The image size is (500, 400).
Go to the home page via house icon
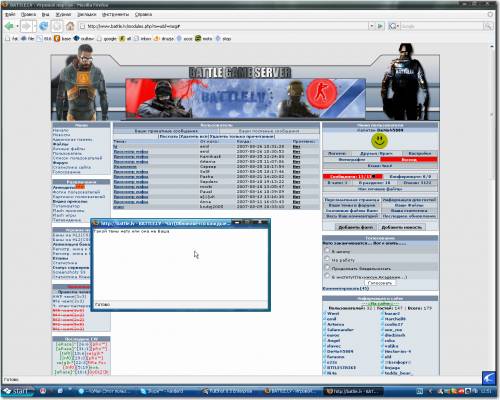coord(70,26)
